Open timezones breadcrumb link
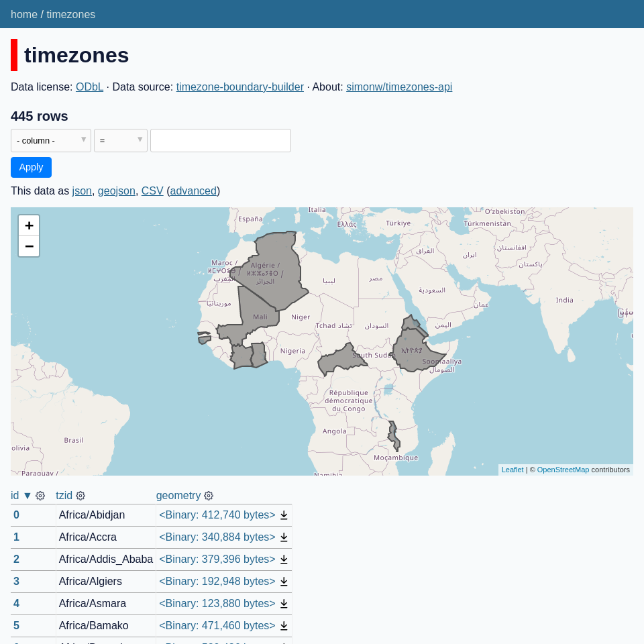644x644 pixels. (x=70, y=14)
